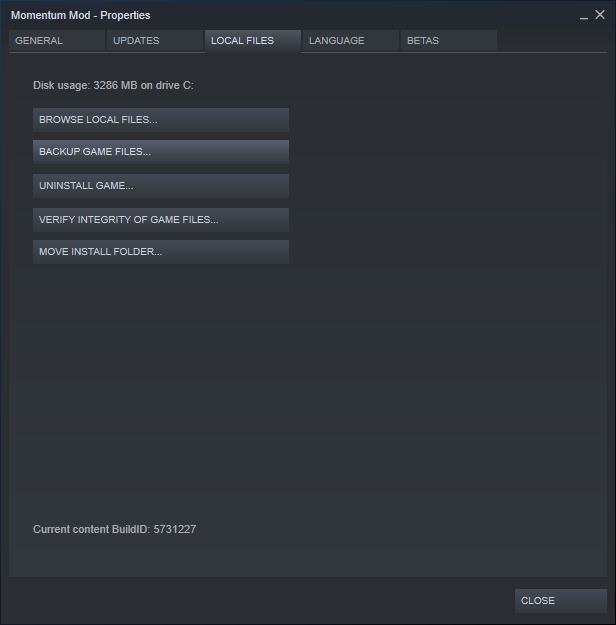Screen dimensions: 616x625
Task: Open the Betas tab
Action: tap(449, 41)
